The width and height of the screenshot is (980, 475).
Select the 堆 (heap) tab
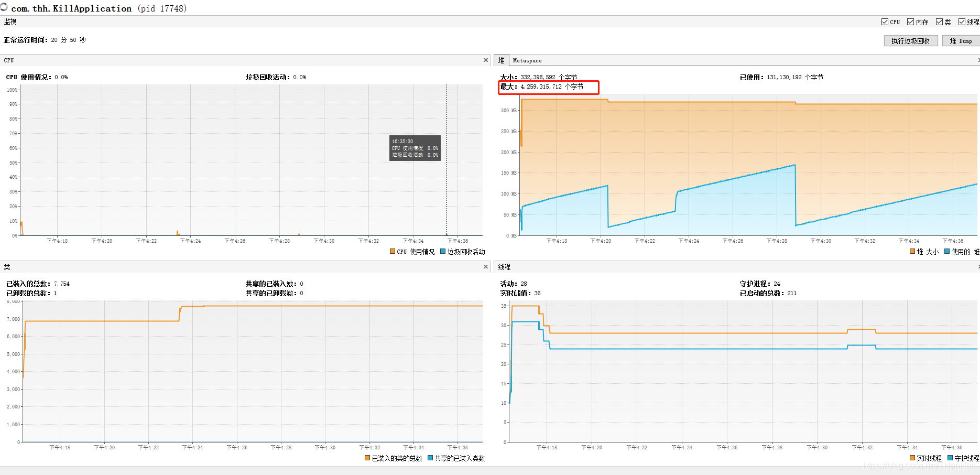click(501, 61)
